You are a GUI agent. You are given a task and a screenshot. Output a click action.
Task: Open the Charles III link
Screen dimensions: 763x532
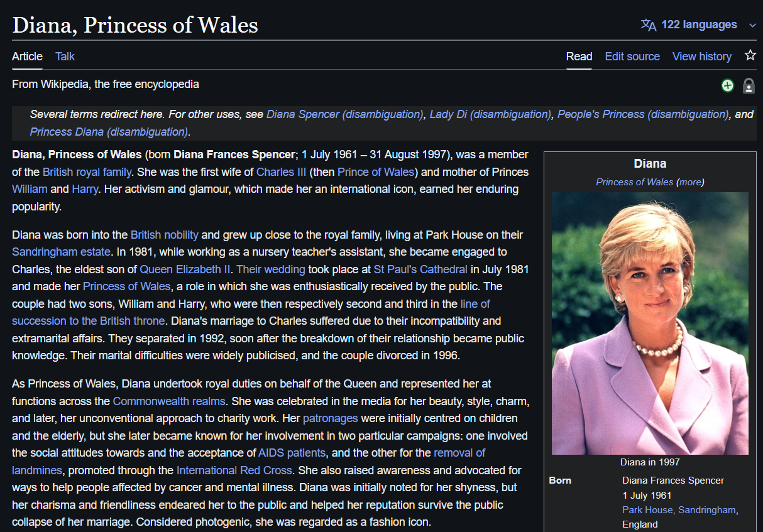tap(282, 172)
